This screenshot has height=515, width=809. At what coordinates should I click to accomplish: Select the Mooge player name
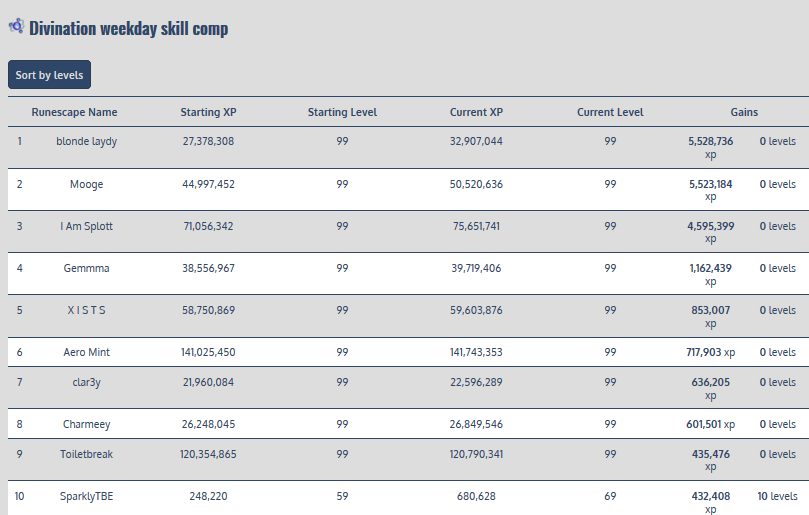pos(86,184)
